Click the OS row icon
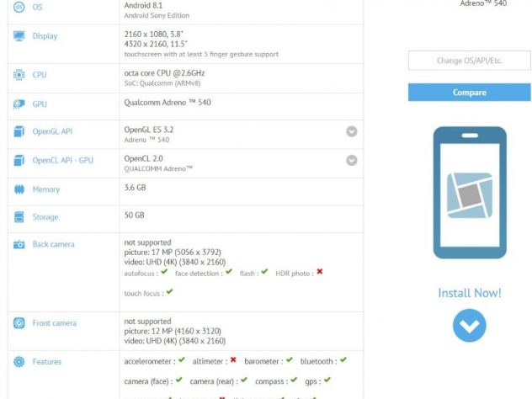The height and width of the screenshot is (399, 532). point(19,7)
